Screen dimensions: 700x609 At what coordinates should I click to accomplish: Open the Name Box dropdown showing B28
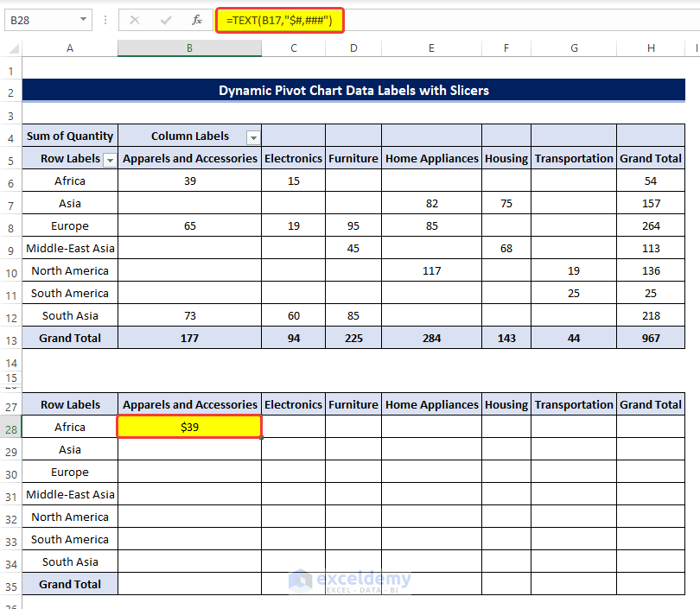[83, 18]
